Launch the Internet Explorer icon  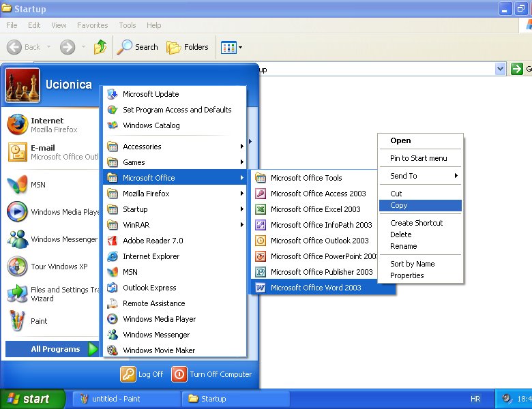tap(113, 256)
